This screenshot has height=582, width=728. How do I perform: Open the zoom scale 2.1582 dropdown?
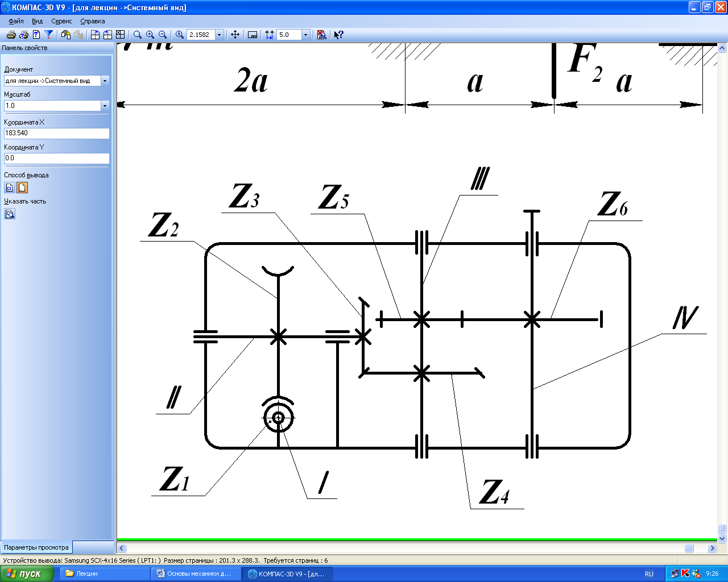coord(220,35)
